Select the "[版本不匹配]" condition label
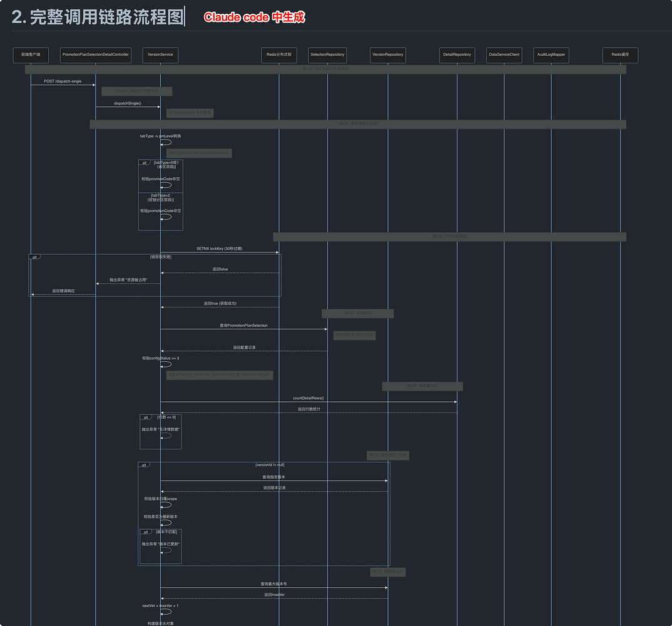 coord(166,531)
